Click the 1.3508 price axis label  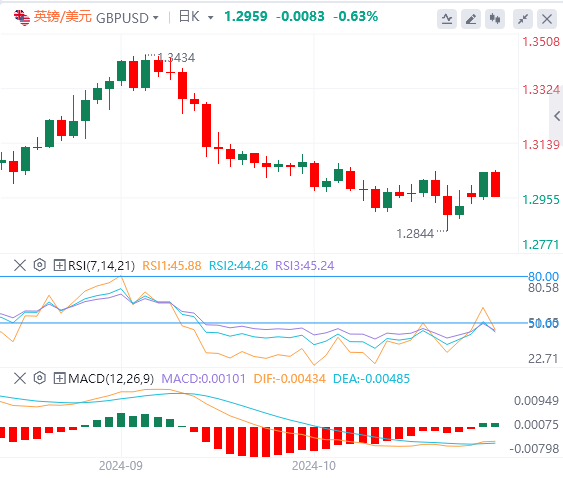541,42
